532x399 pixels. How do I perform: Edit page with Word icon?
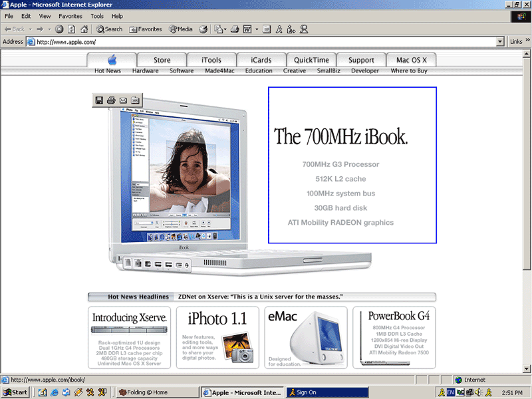pos(247,29)
